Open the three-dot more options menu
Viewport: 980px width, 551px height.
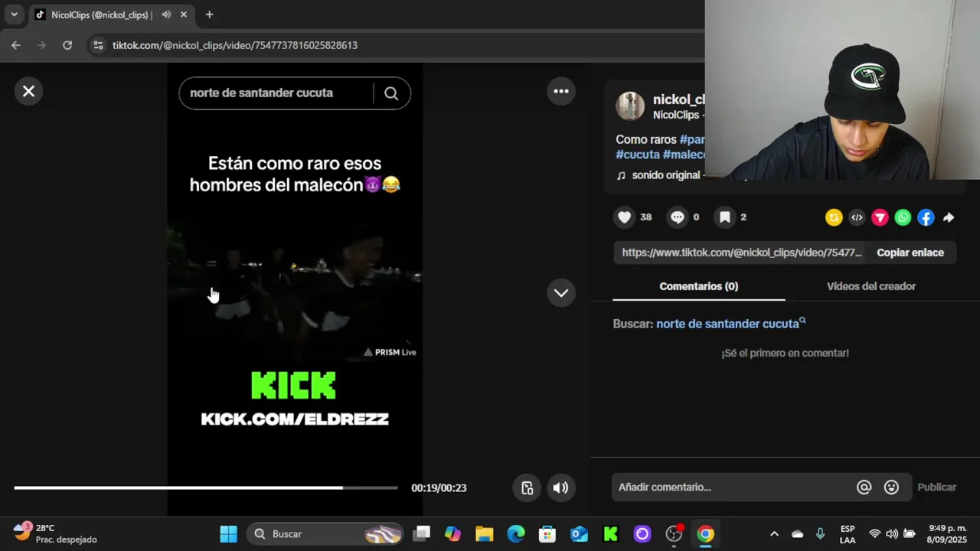pyautogui.click(x=561, y=91)
